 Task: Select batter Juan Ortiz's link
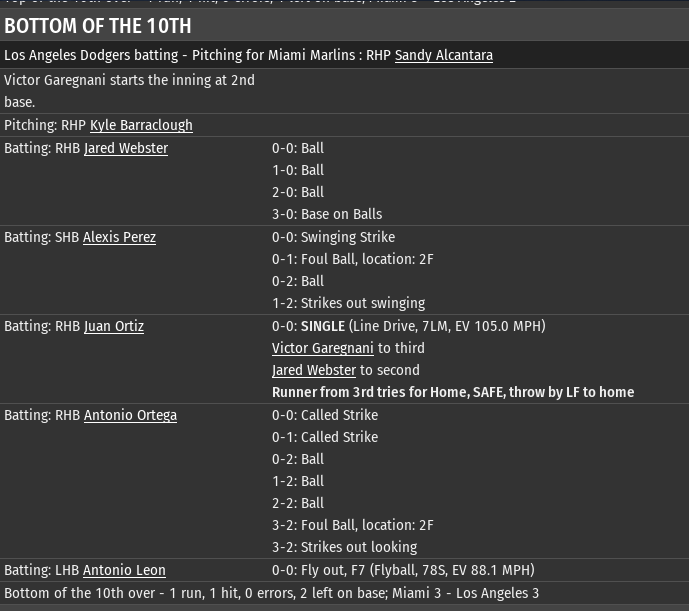click(x=114, y=327)
